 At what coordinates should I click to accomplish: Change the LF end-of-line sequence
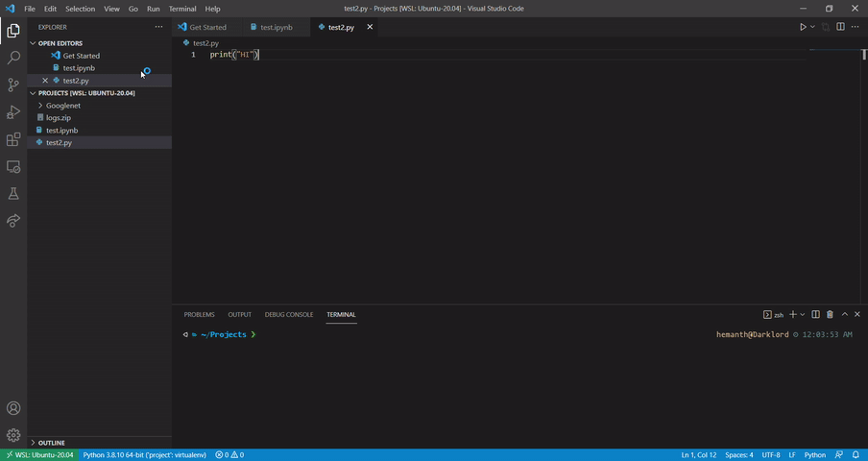(792, 455)
